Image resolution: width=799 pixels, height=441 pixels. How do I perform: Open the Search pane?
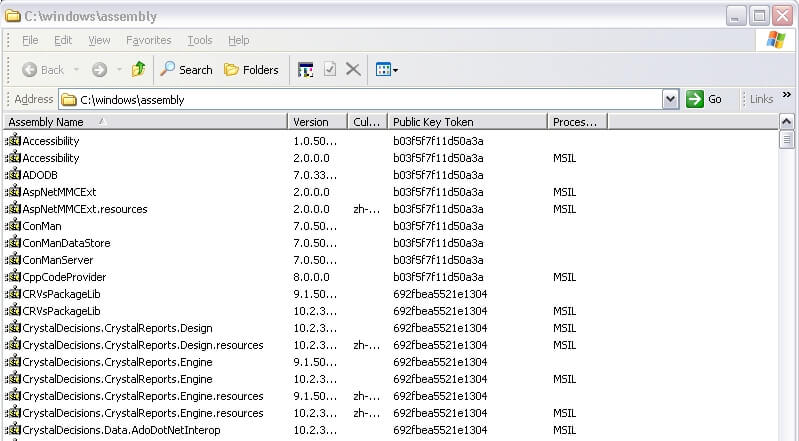[x=186, y=69]
